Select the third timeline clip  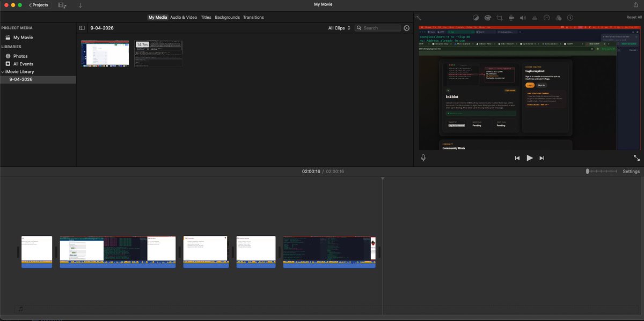pyautogui.click(x=206, y=251)
